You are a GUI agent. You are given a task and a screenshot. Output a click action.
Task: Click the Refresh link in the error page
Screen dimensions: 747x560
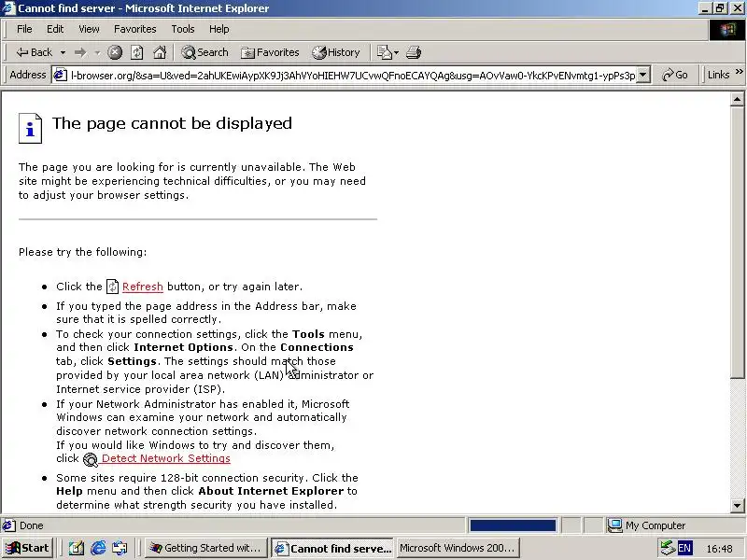coord(143,287)
